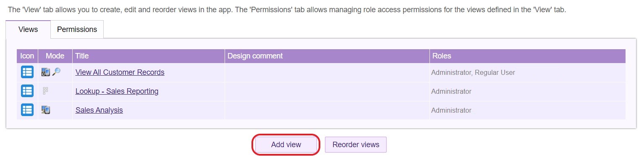
Task: Click the grid mode icon in the Lookup - Sales Reporting row
Action: tap(46, 91)
